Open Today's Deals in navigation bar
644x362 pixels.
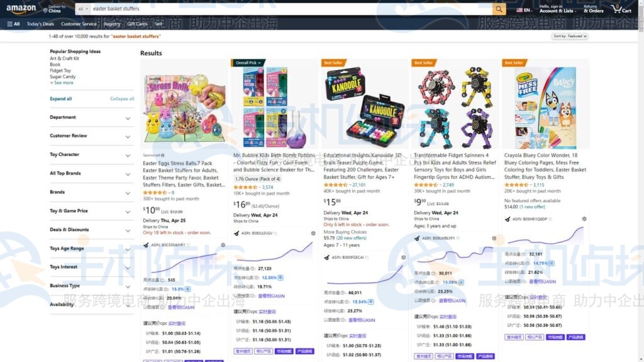(40, 24)
